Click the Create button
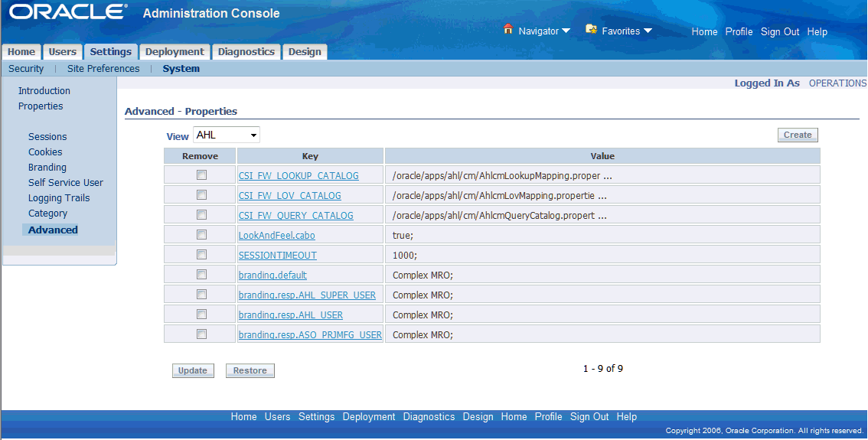 tap(798, 135)
